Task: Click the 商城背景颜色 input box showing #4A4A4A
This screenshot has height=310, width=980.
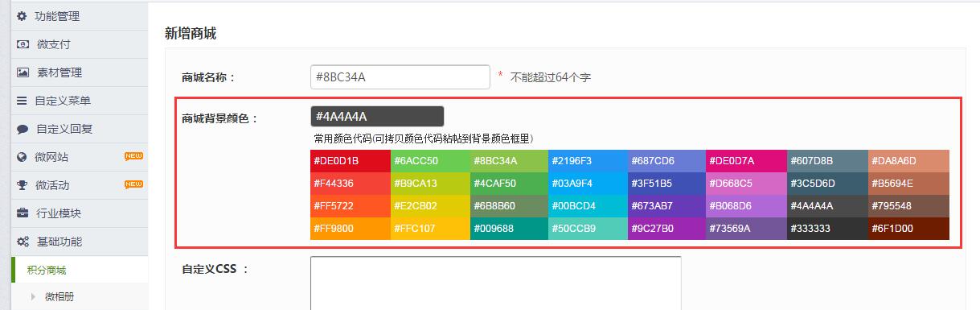Action: [377, 116]
